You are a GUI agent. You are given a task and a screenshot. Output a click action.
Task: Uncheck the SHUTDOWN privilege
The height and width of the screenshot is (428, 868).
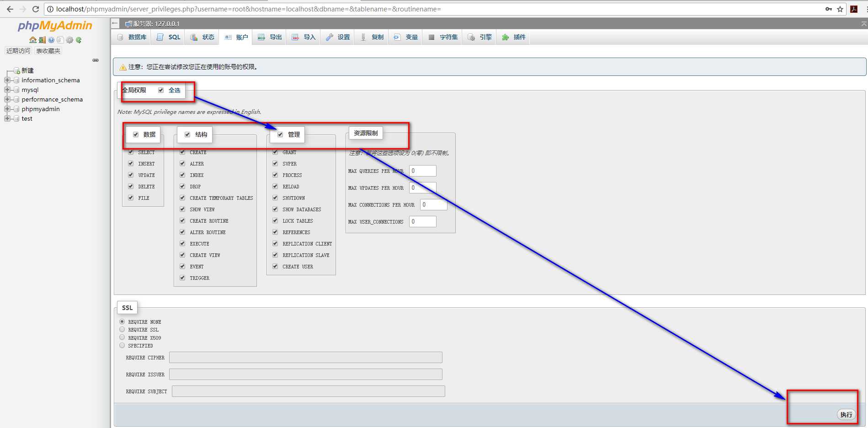(275, 198)
